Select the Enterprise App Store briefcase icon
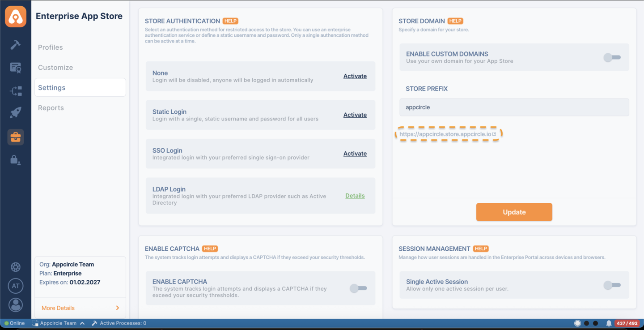This screenshot has width=644, height=330. click(15, 137)
